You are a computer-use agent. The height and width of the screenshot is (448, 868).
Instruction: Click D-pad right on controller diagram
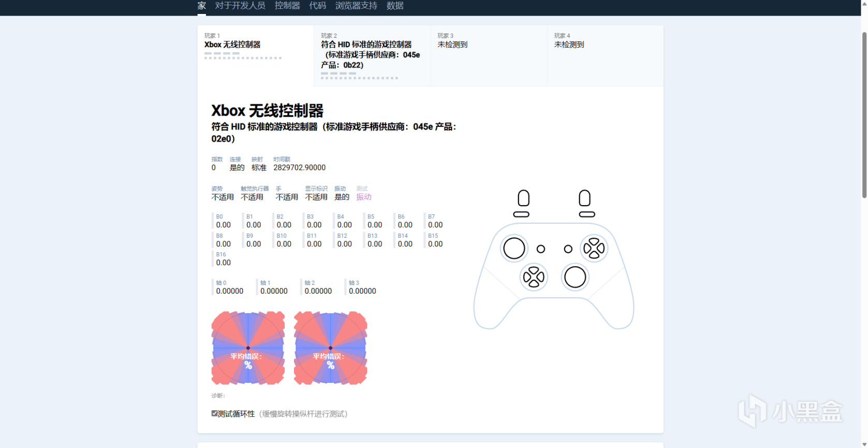pos(540,278)
